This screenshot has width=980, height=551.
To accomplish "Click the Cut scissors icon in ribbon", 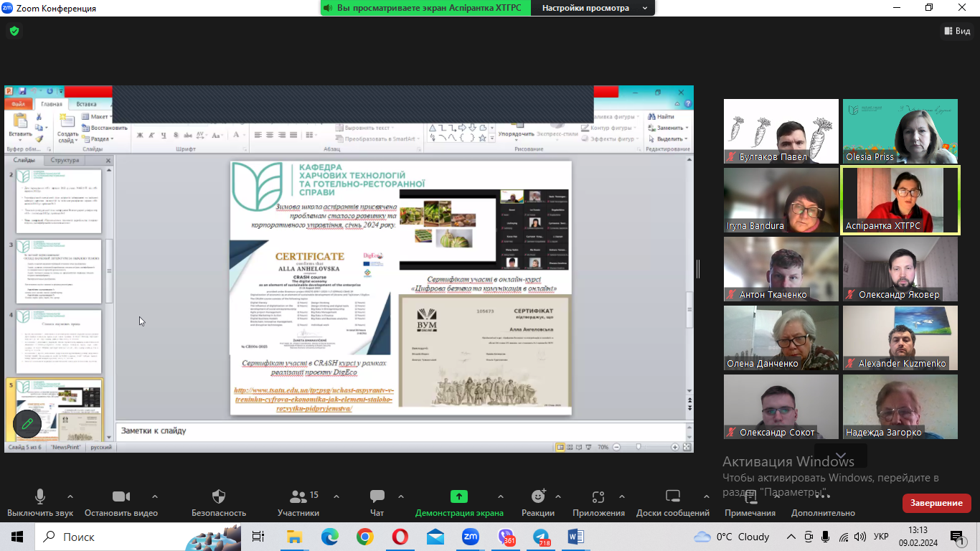I will click(39, 117).
